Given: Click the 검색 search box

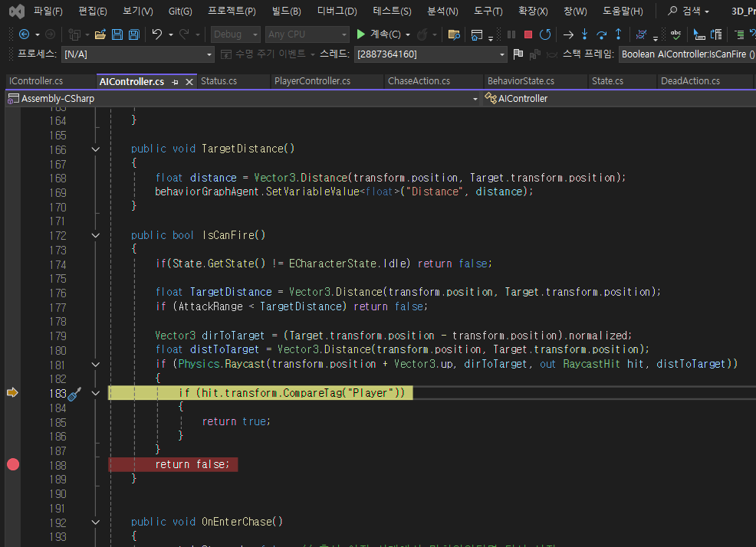Looking at the screenshot, I should pos(689,11).
